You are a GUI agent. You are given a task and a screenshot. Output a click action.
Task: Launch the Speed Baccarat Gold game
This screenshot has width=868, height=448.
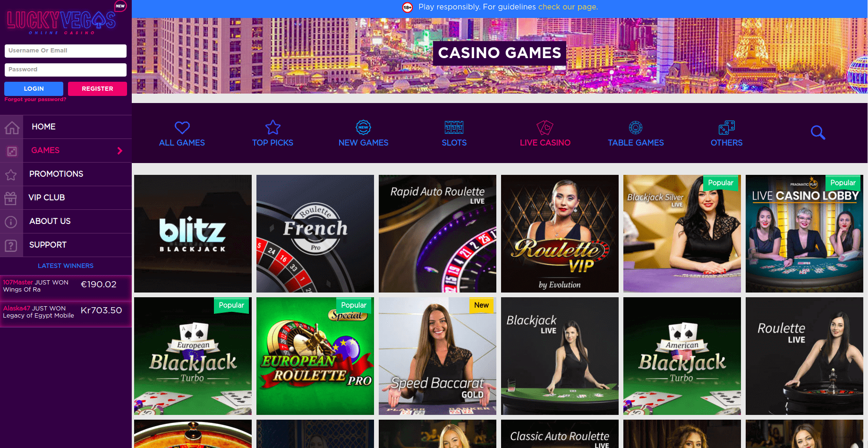pyautogui.click(x=437, y=356)
